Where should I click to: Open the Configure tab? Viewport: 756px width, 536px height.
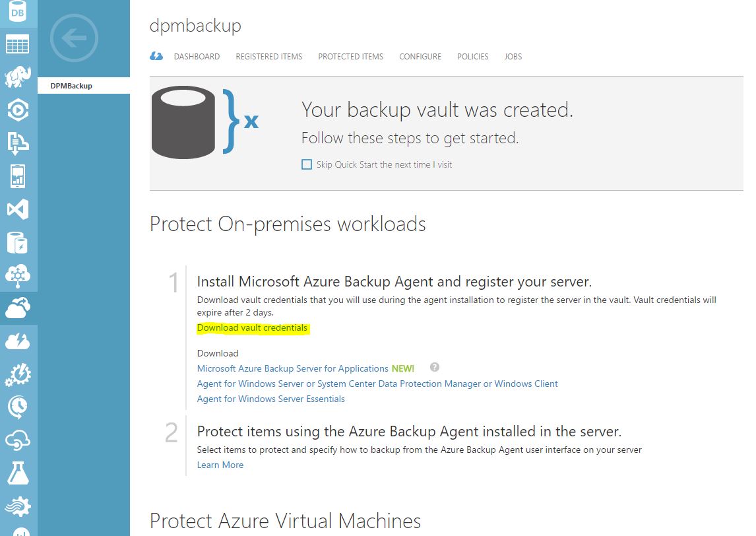[x=420, y=57]
